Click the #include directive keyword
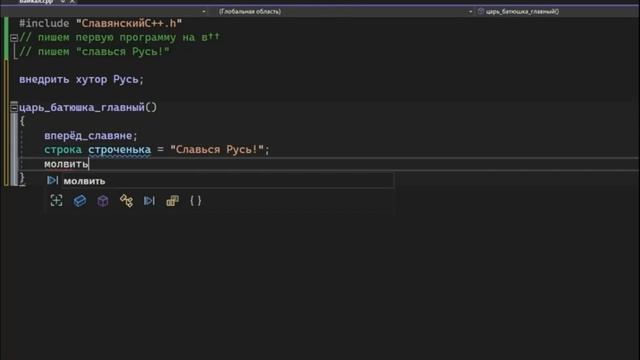640x360 pixels. pyautogui.click(x=44, y=24)
